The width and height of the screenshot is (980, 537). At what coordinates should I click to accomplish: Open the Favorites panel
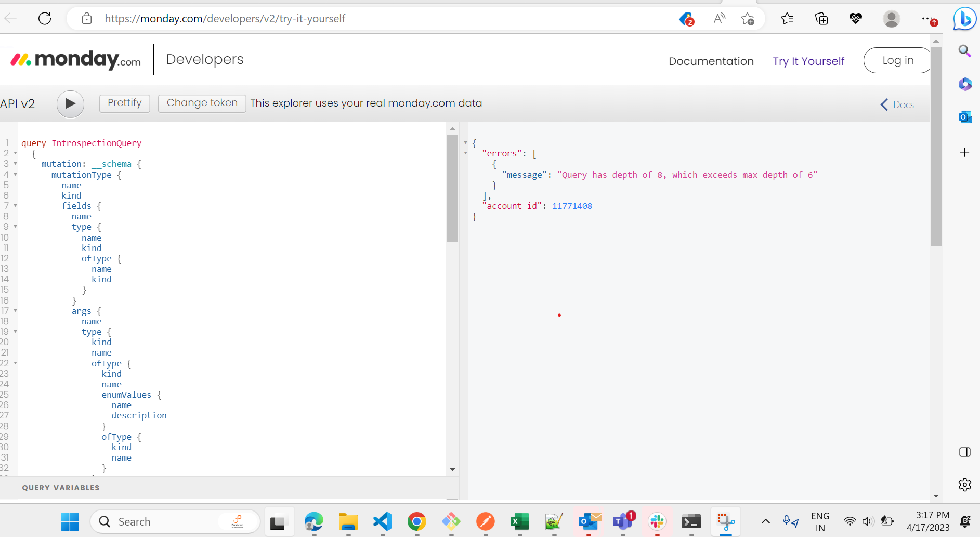[x=787, y=19]
